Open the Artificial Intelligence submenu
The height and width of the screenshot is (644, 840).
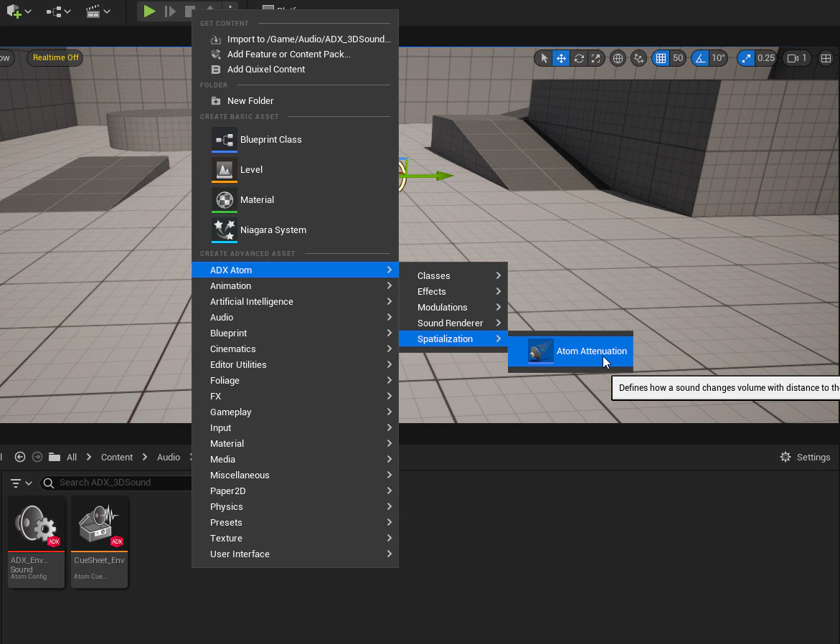pos(295,302)
